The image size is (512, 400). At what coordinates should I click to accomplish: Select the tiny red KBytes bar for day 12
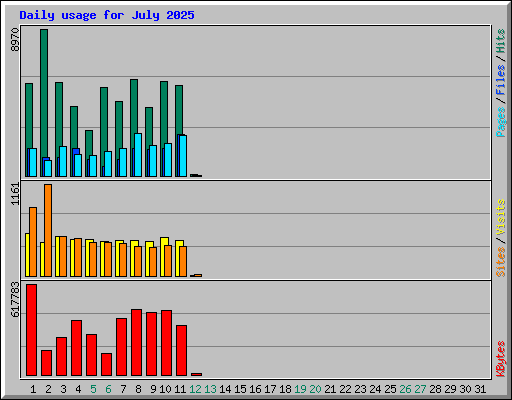[x=197, y=374]
